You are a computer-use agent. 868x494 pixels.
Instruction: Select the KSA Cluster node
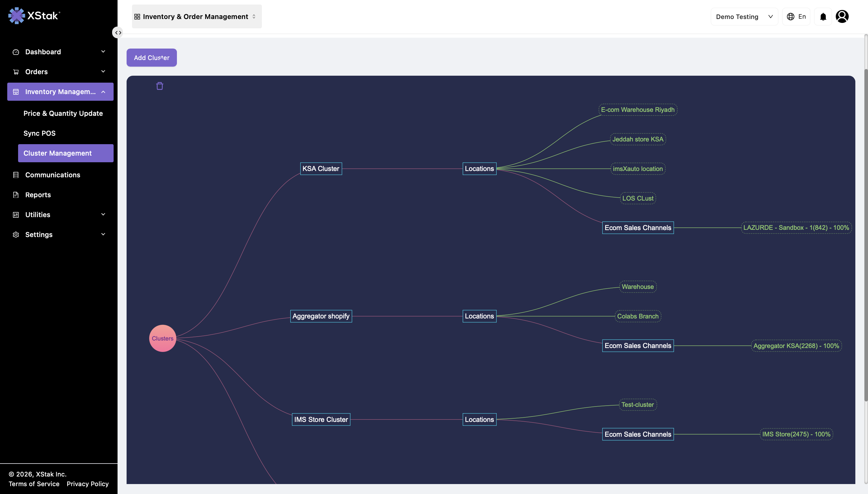pyautogui.click(x=321, y=169)
